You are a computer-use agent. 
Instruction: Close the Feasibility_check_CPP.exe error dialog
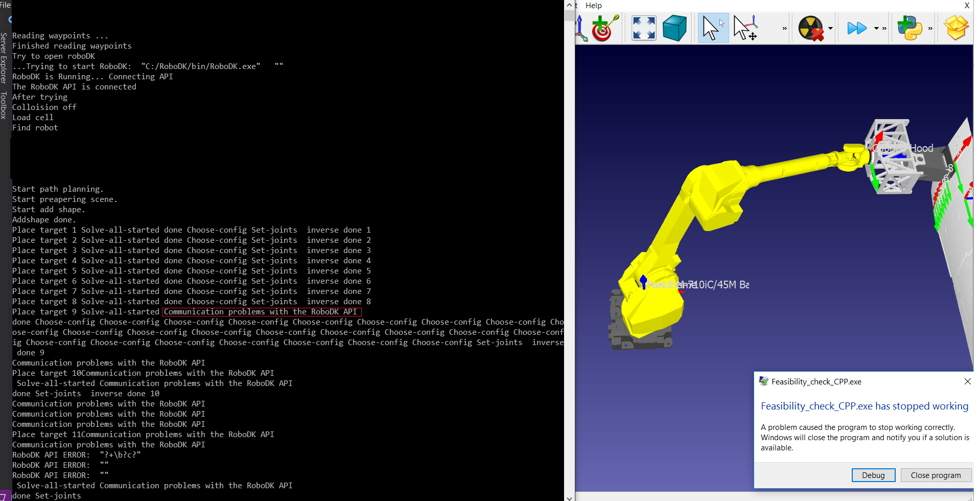coord(967,381)
